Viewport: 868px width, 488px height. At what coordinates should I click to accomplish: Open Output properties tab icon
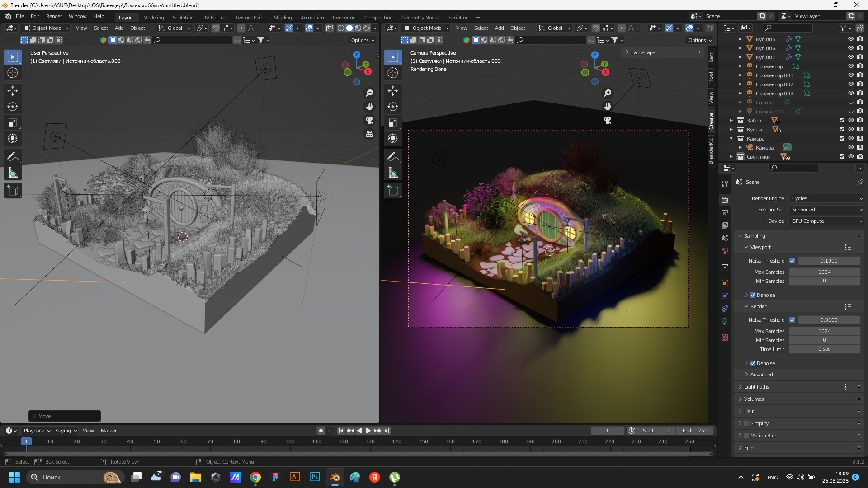(x=725, y=212)
